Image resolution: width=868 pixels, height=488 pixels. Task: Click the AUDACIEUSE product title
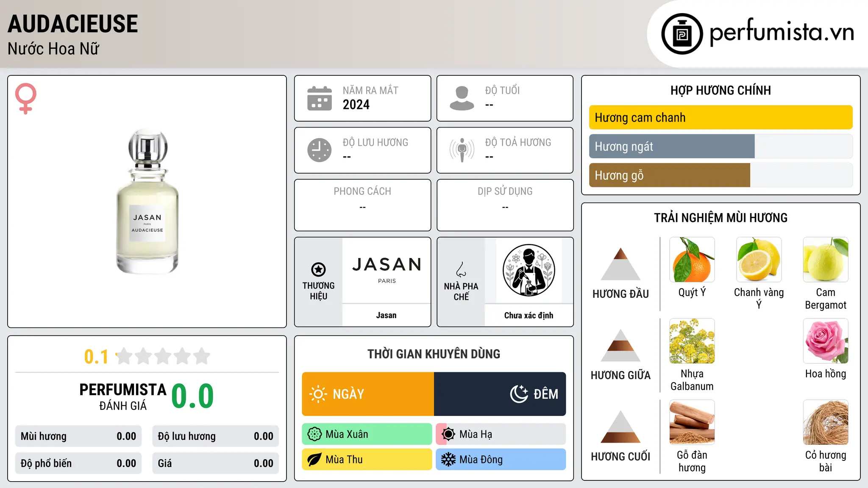pyautogui.click(x=73, y=24)
